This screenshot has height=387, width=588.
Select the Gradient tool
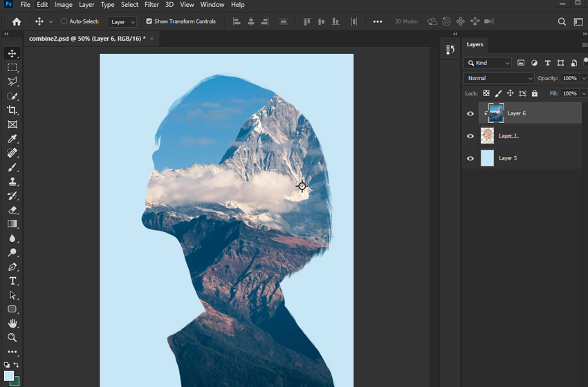12,224
